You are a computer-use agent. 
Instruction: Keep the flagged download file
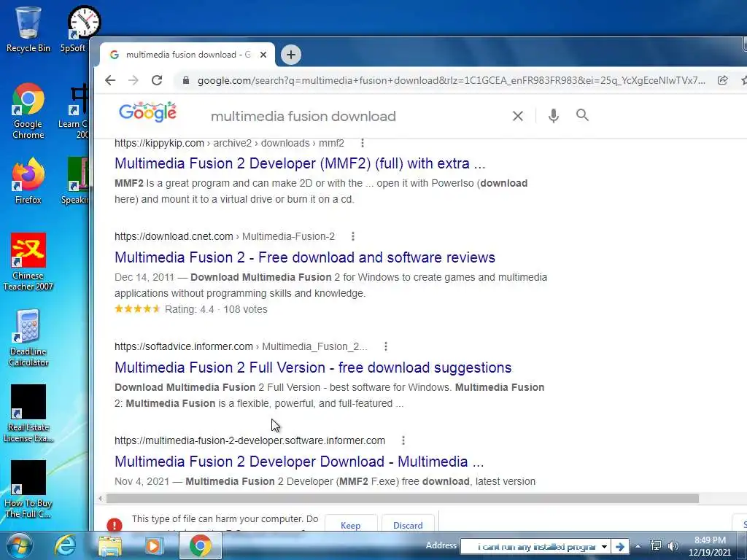tap(351, 524)
